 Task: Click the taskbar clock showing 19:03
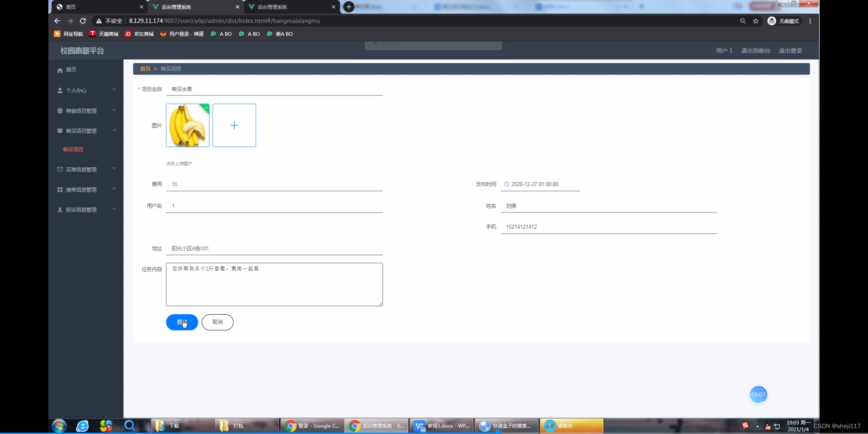pos(798,426)
